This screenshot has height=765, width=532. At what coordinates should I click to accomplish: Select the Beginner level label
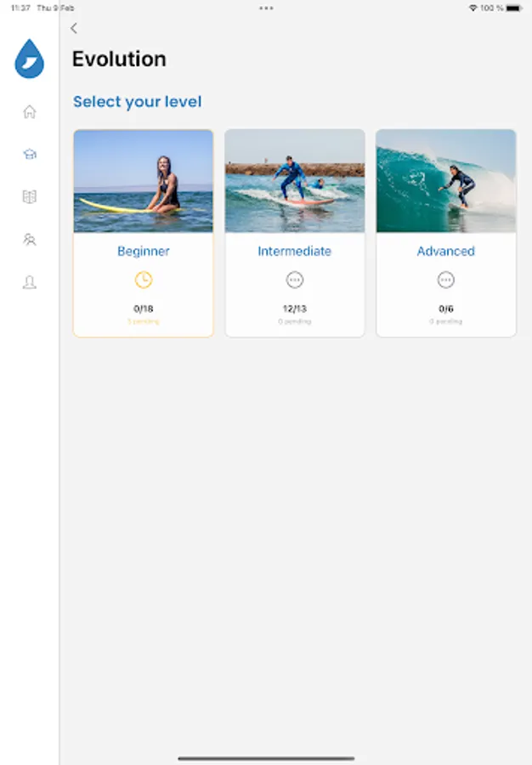click(x=143, y=252)
